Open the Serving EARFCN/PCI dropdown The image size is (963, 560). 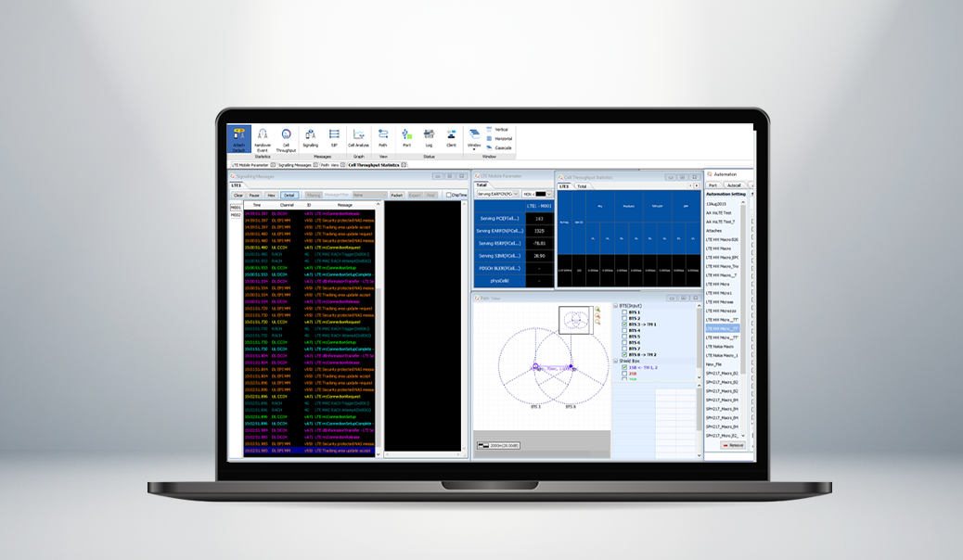[x=497, y=194]
